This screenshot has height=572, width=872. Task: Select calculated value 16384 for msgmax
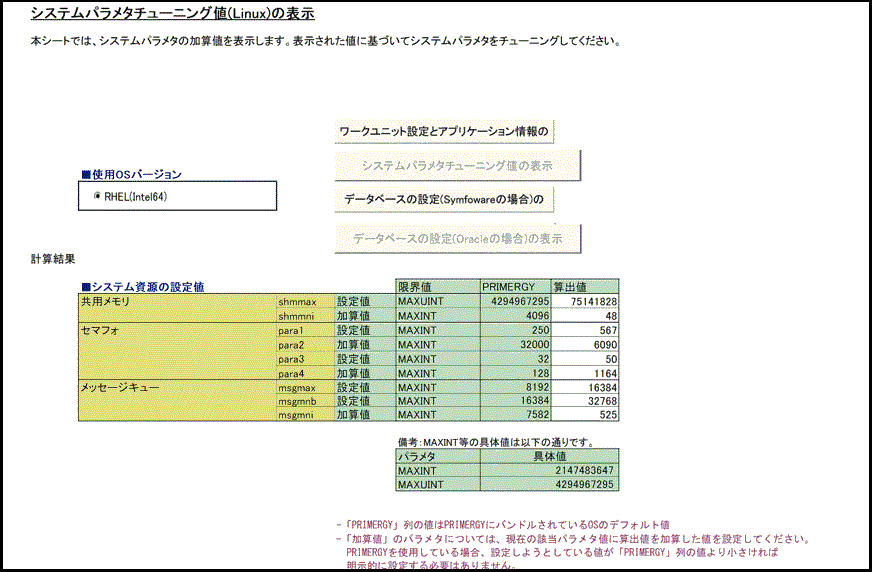(585, 387)
